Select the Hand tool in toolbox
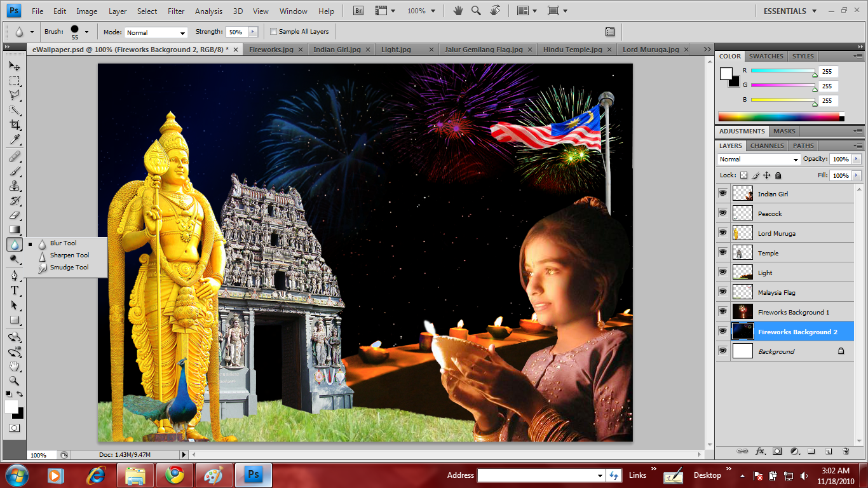 [x=14, y=366]
